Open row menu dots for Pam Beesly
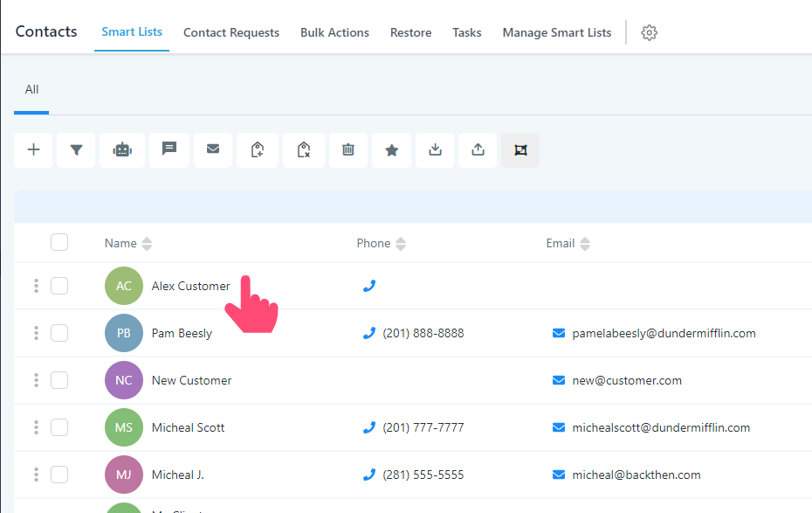The width and height of the screenshot is (812, 513). 37,333
